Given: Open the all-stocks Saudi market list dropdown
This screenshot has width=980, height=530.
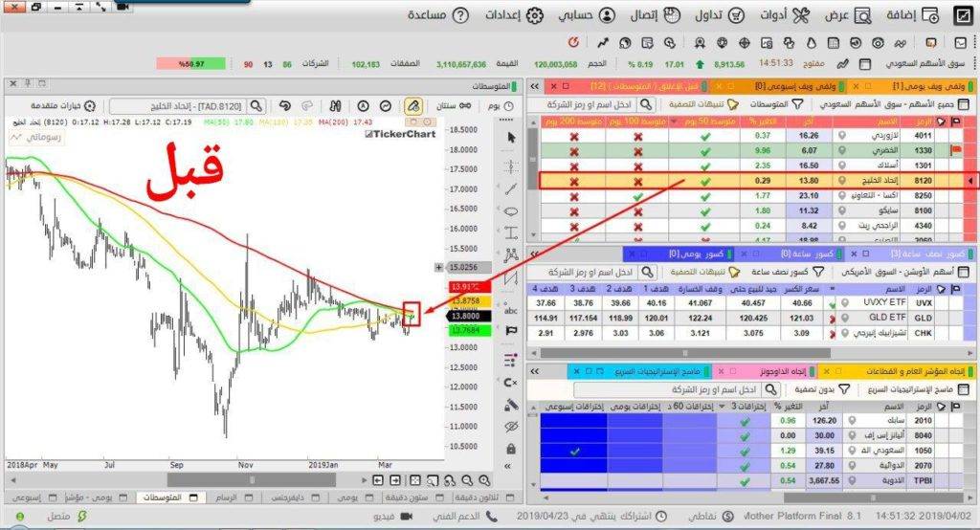Looking at the screenshot, I should point(893,104).
